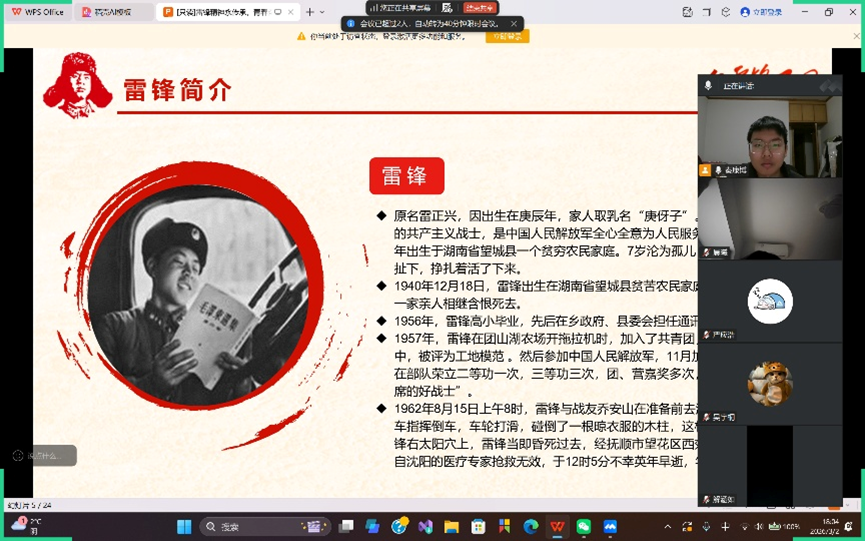Screen dimensions: 865x541
Task: Open WeChat from the taskbar
Action: tap(583, 526)
